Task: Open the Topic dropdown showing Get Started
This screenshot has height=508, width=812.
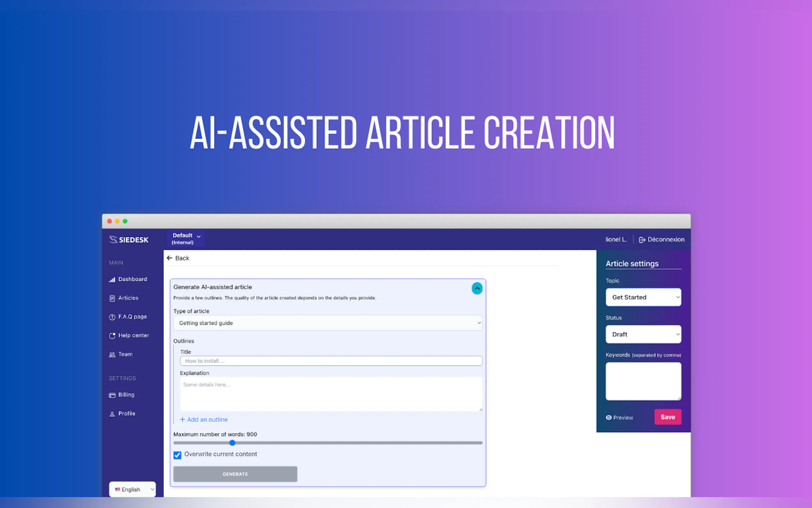Action: [x=643, y=297]
